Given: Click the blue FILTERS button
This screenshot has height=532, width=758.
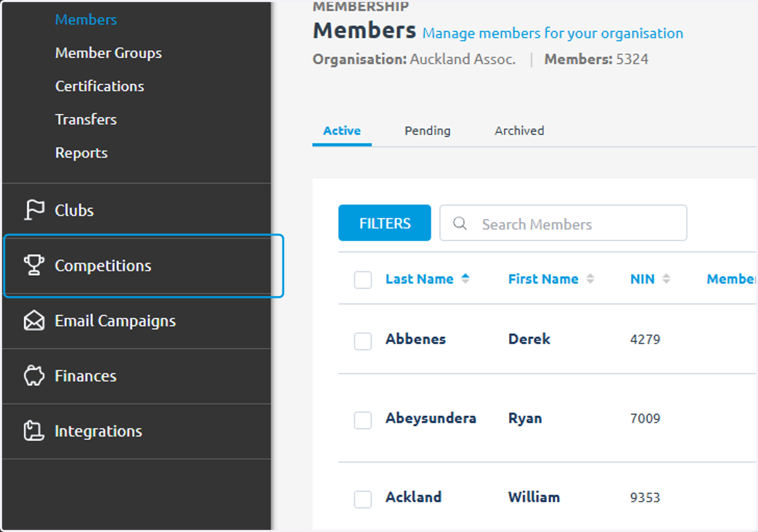Looking at the screenshot, I should coord(385,223).
